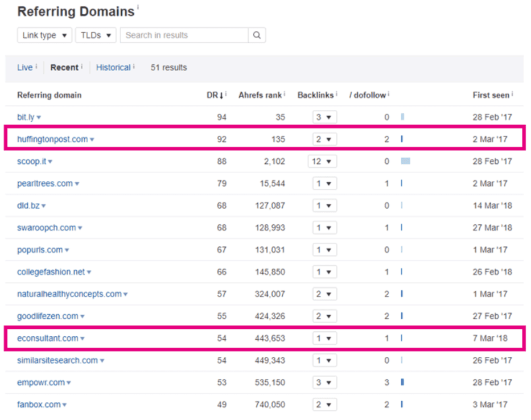Open the collegefashion.net domain link
This screenshot has width=531, height=420.
point(51,272)
